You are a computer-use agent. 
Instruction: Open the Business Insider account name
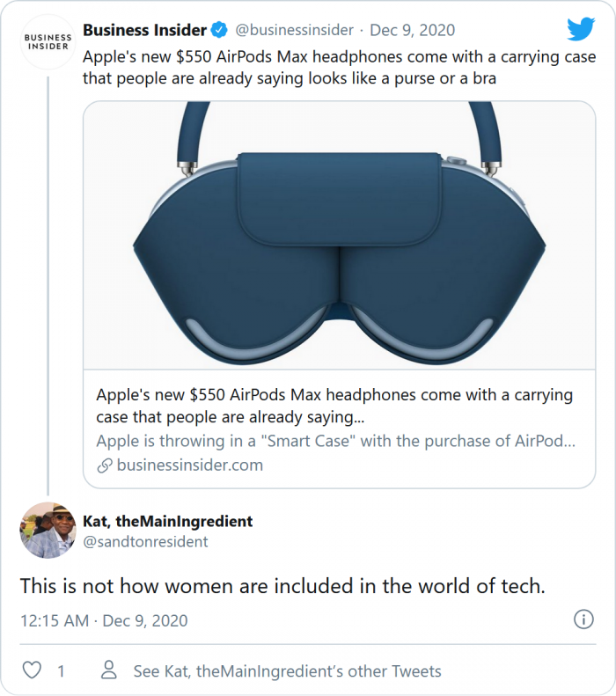pos(144,30)
